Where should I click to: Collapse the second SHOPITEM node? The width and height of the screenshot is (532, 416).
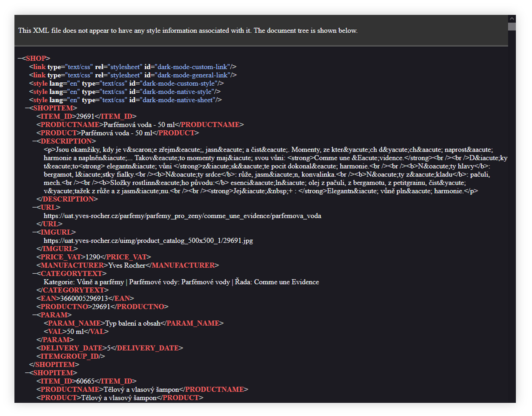tap(27, 373)
